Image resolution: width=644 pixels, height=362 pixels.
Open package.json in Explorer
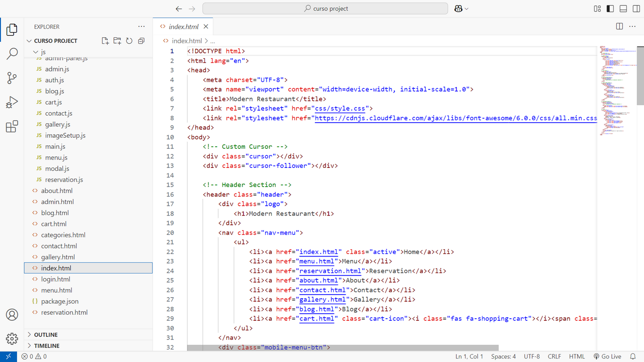click(x=88, y=301)
